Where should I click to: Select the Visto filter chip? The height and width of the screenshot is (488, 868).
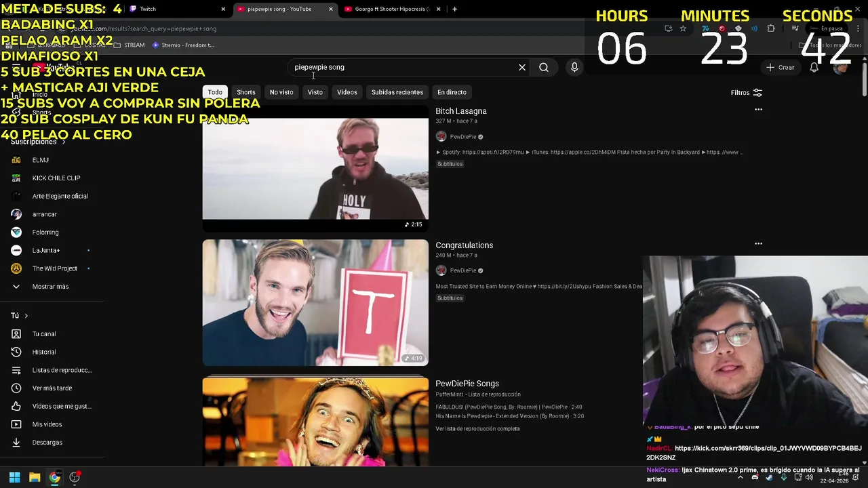click(315, 92)
